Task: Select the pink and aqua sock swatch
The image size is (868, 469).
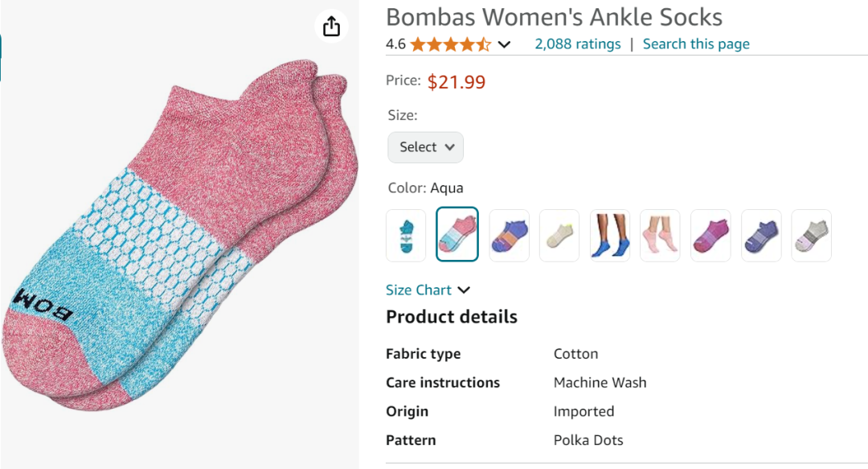Action: coord(457,235)
